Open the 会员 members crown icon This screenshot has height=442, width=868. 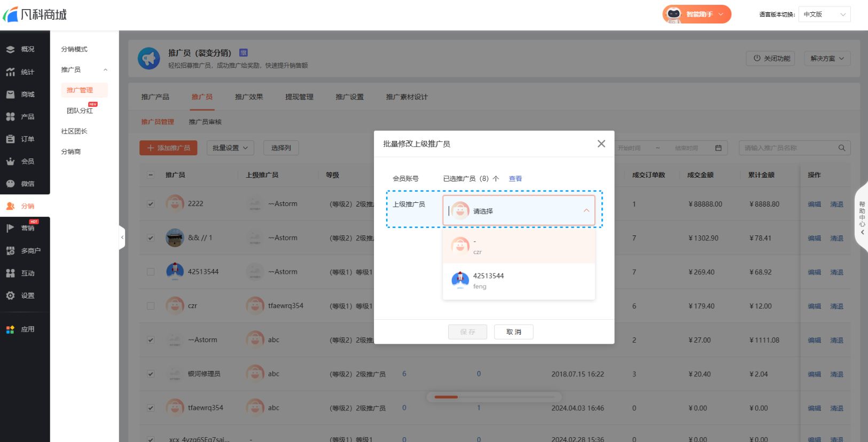tap(10, 161)
